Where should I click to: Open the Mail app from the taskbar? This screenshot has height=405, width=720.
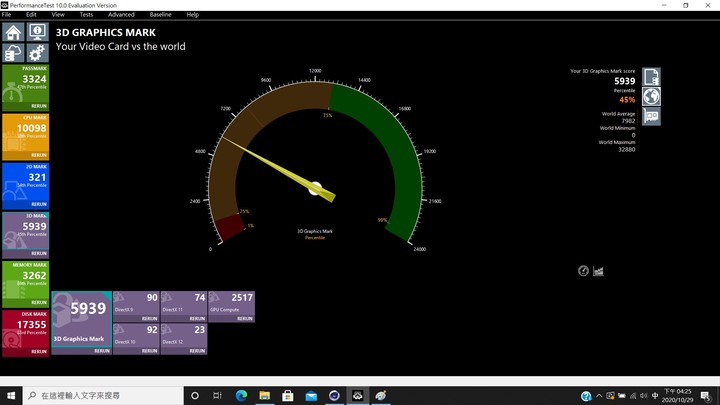[311, 395]
